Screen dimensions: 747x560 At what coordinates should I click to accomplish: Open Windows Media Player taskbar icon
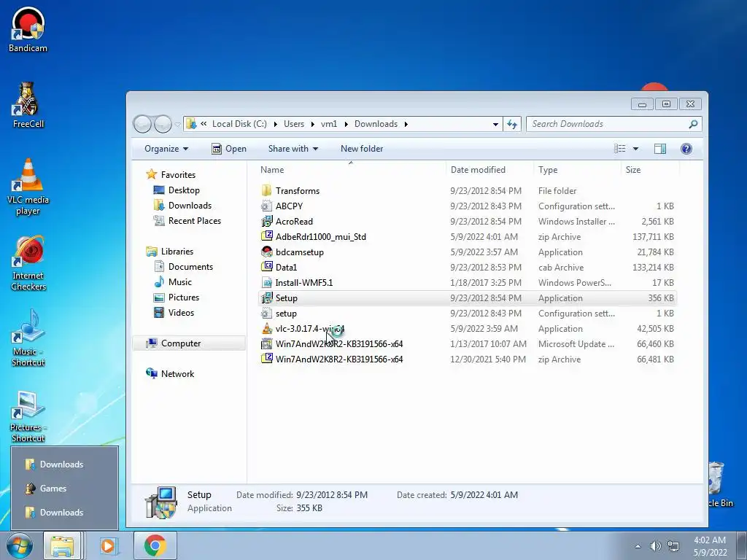coord(108,546)
